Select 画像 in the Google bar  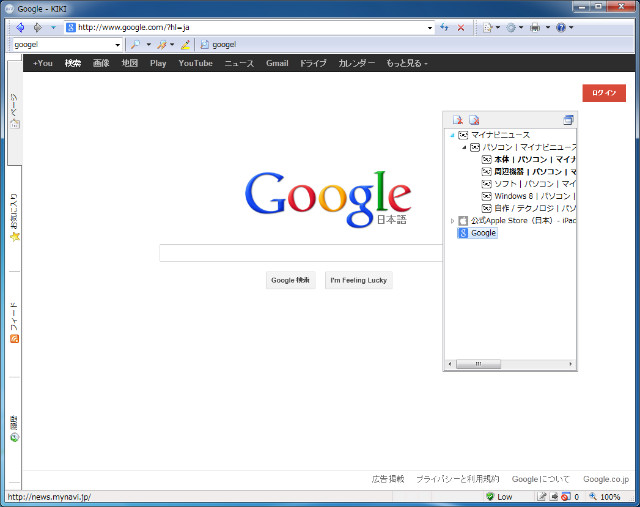101,63
